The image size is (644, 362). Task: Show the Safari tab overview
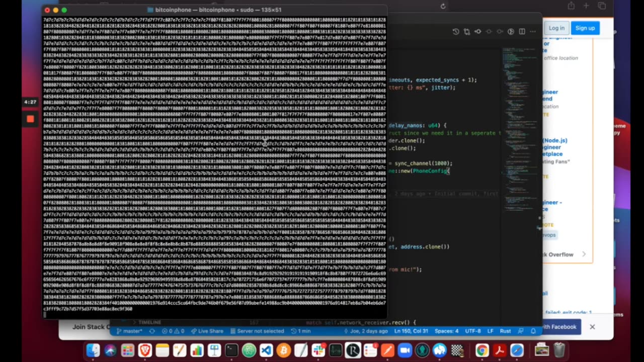(x=602, y=6)
